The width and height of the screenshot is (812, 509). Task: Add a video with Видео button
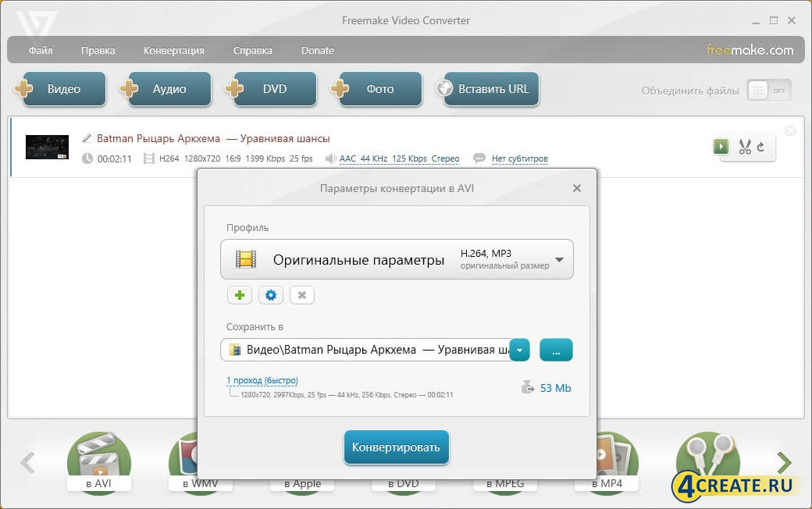(x=61, y=88)
